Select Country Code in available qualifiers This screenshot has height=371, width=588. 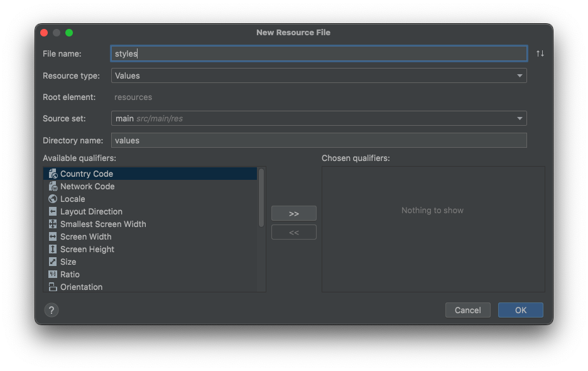click(150, 174)
